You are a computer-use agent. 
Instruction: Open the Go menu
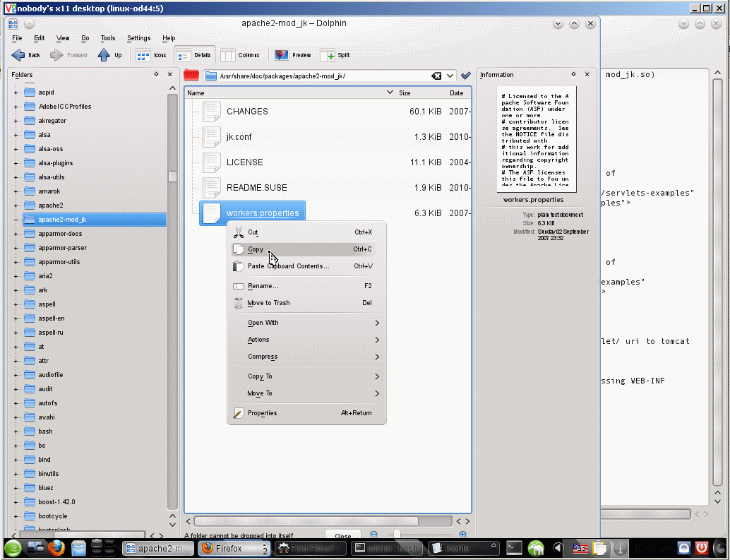click(x=85, y=38)
